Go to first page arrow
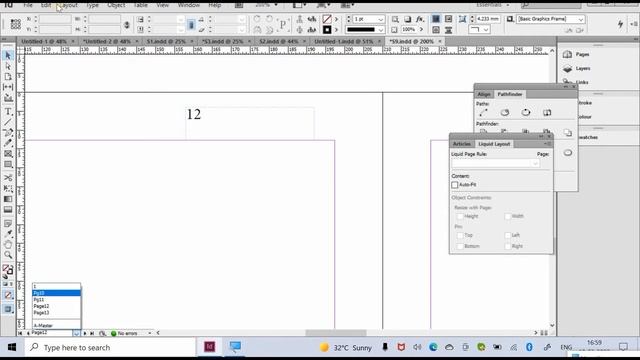This screenshot has height=360, width=640. click(20, 333)
